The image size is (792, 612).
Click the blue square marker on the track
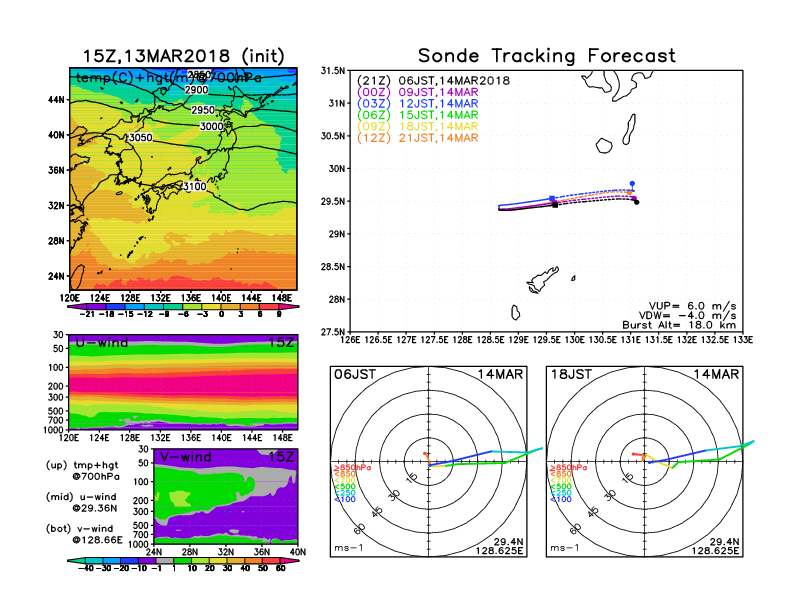tap(552, 198)
